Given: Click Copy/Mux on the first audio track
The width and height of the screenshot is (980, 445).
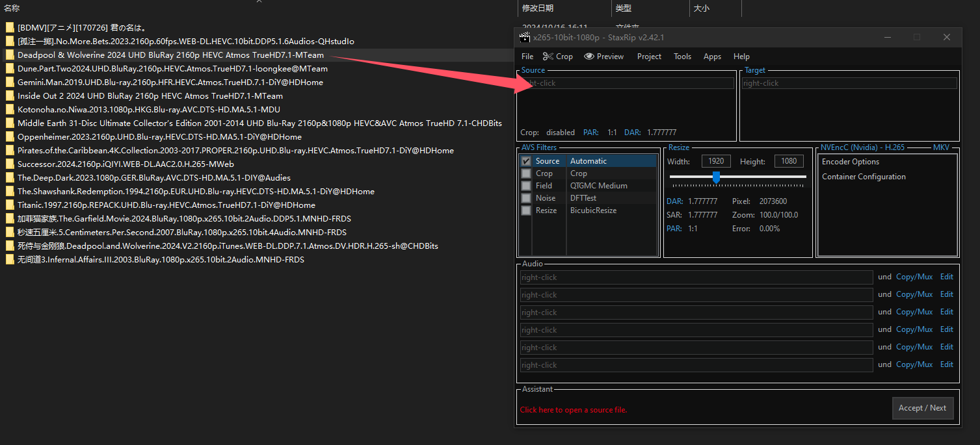Looking at the screenshot, I should tap(914, 277).
